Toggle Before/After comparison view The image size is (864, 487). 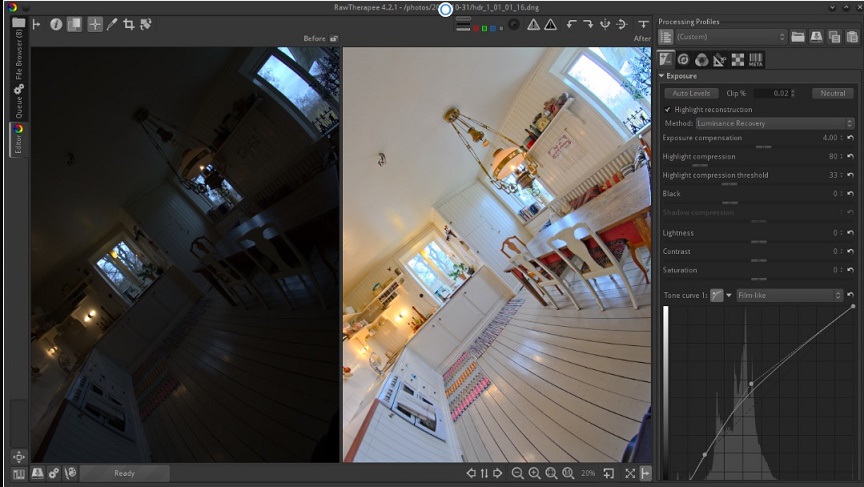coord(74,24)
